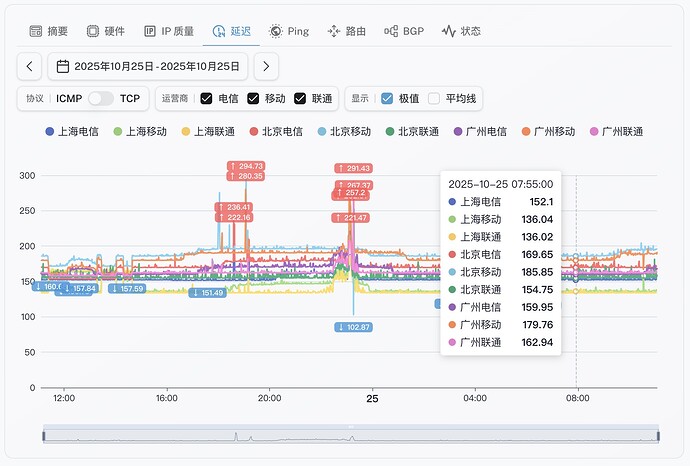
Task: Click the Ping tab icon
Action: click(x=276, y=31)
